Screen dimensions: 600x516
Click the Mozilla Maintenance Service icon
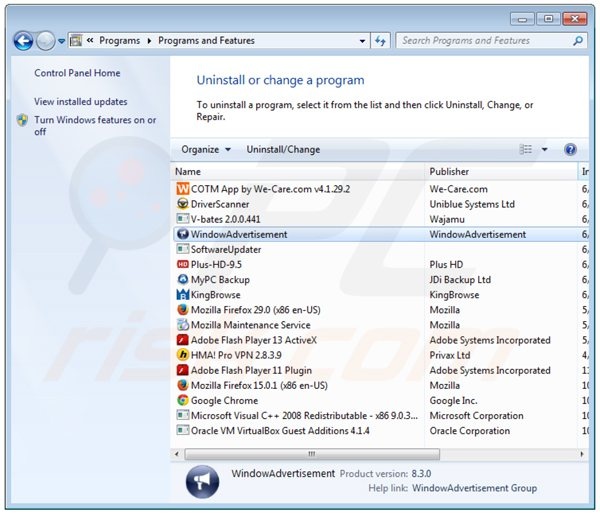click(183, 325)
